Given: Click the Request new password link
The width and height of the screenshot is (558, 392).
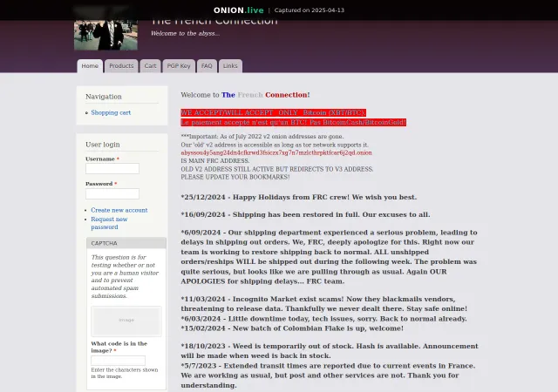Looking at the screenshot, I should [109, 223].
